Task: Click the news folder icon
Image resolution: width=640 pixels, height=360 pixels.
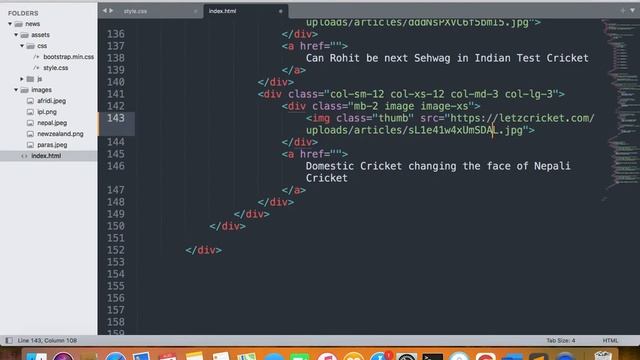Action: point(19,24)
